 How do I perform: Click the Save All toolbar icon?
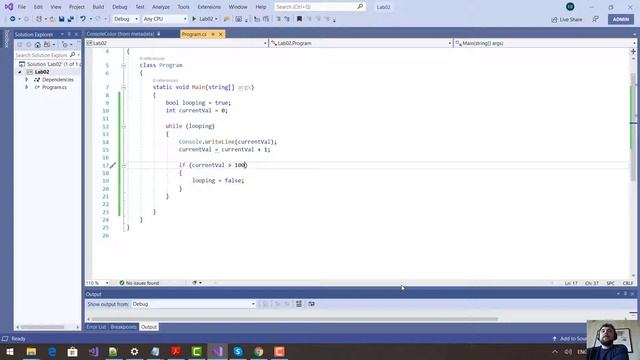70,19
